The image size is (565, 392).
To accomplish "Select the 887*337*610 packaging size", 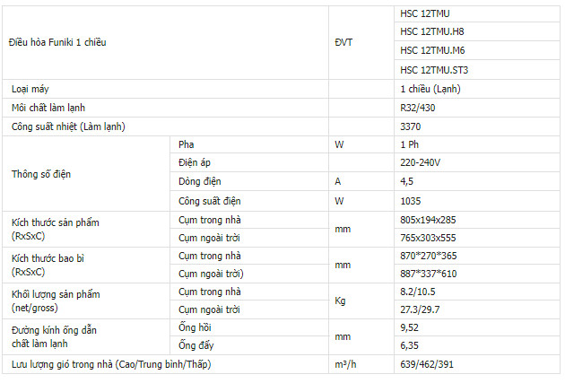I will 429,274.
